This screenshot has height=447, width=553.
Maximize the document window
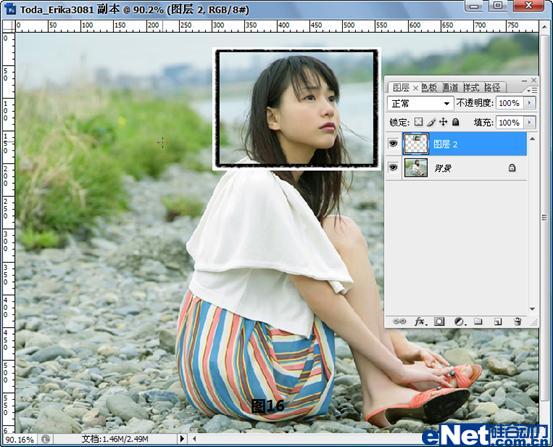[x=498, y=6]
